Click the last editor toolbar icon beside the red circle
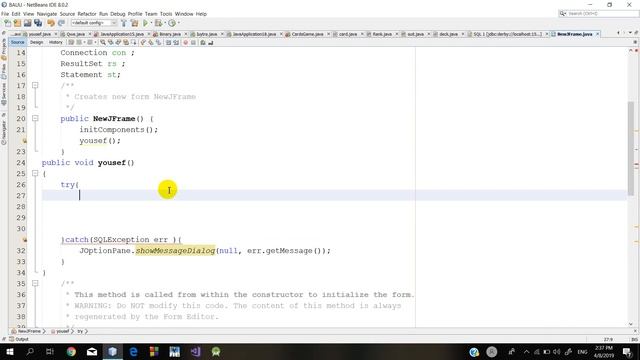Screen dimensions: 640x360 [x=211, y=42]
